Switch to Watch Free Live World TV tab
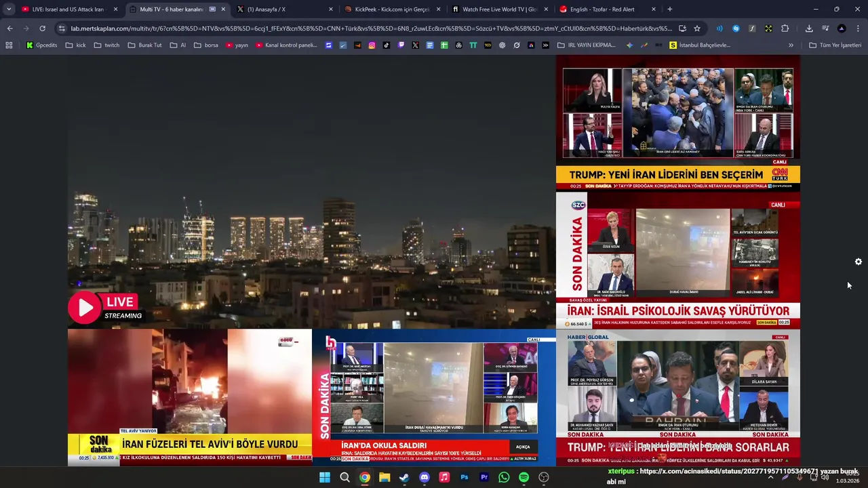868x488 pixels. (499, 9)
